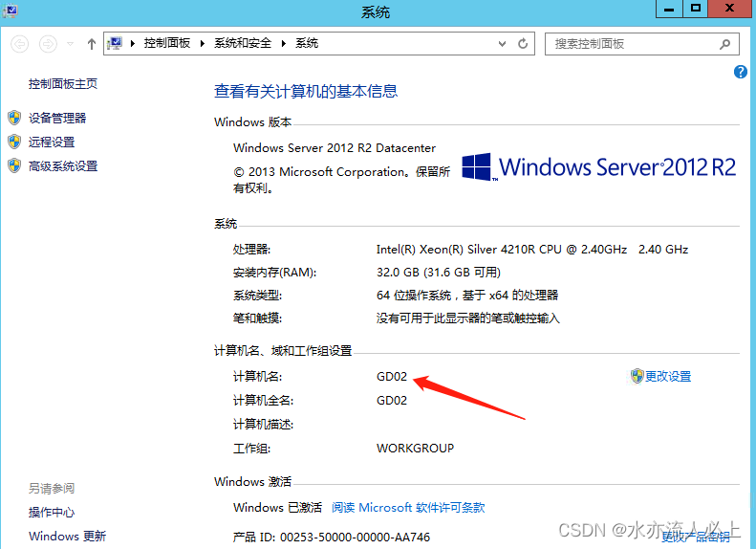This screenshot has width=756, height=549.
Task: Click the 搜索控制面板 search field
Action: (x=631, y=44)
